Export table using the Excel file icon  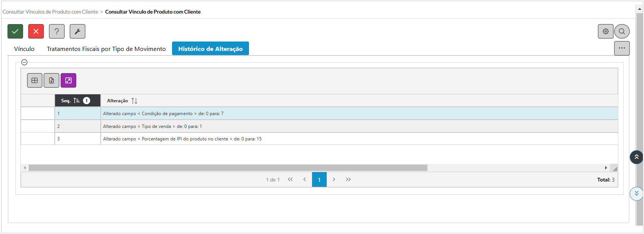(x=51, y=80)
